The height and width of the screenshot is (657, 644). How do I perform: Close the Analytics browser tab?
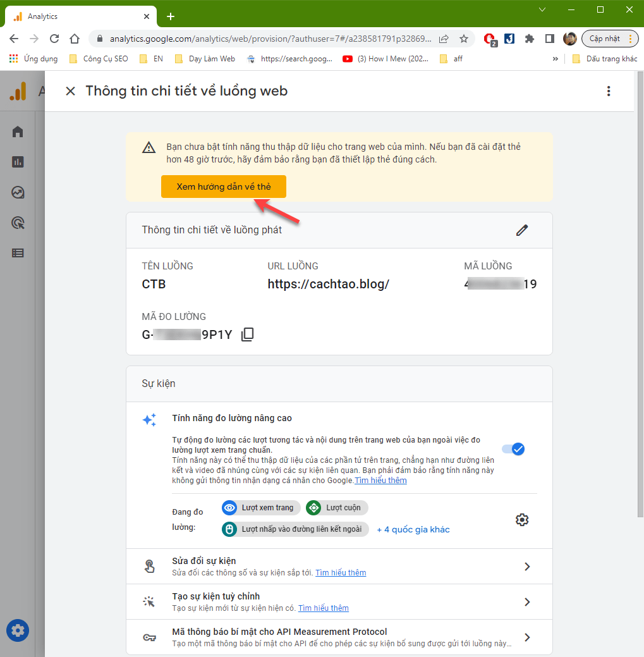[147, 16]
